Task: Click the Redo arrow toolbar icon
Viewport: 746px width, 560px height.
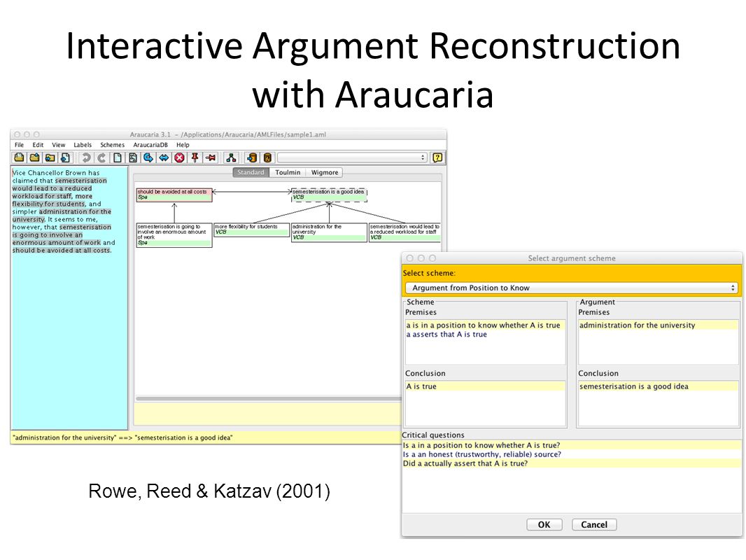Action: 101,157
